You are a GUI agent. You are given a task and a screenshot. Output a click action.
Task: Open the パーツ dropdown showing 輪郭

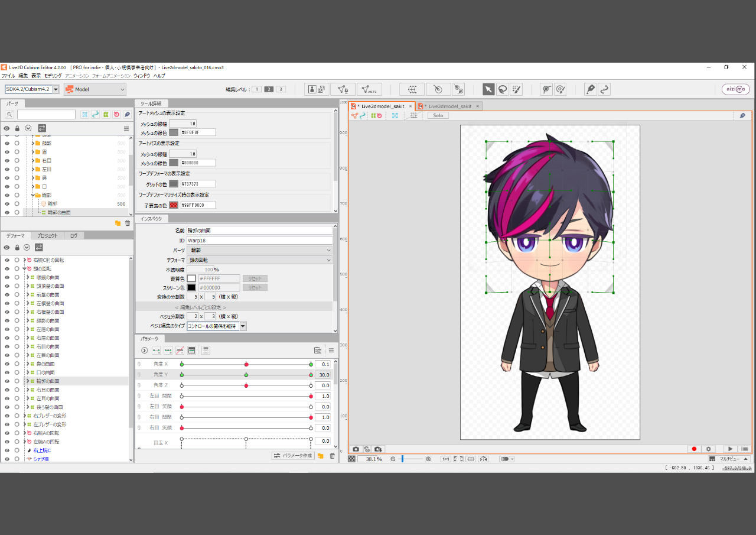click(x=259, y=250)
